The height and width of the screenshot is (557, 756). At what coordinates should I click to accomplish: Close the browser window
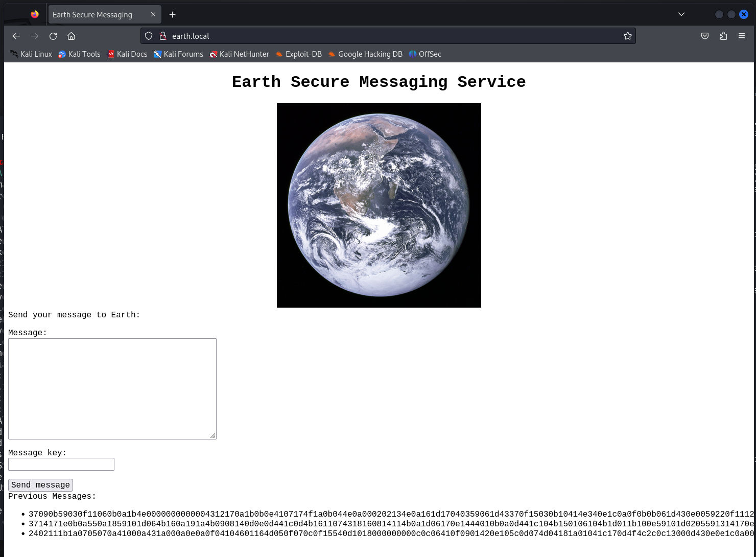tap(744, 14)
